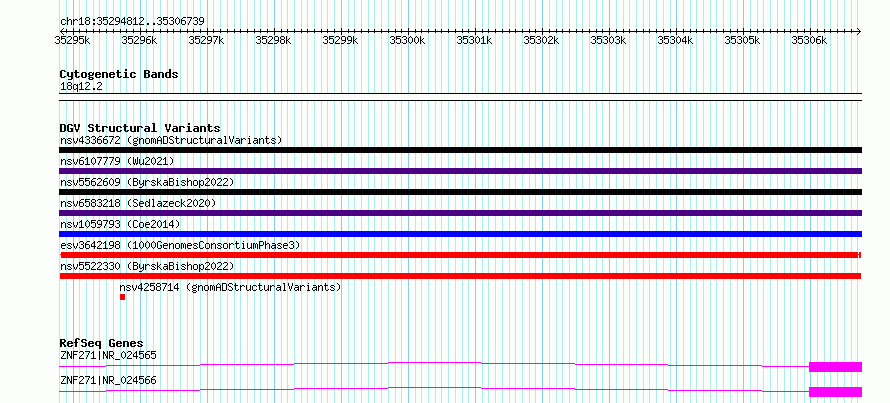
Task: Click the chr18:35294812..35306739 coordinate label
Action: coord(132,21)
